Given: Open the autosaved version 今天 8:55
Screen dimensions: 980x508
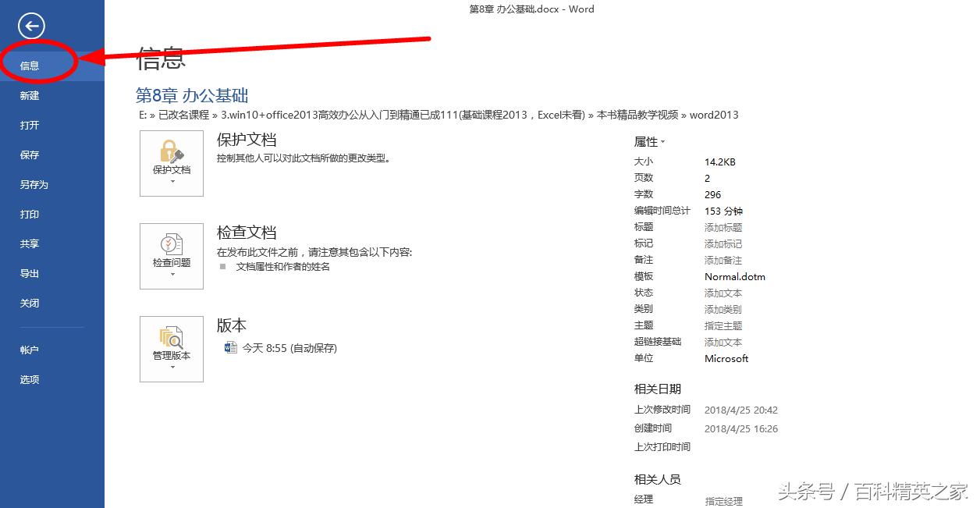Looking at the screenshot, I should [290, 348].
